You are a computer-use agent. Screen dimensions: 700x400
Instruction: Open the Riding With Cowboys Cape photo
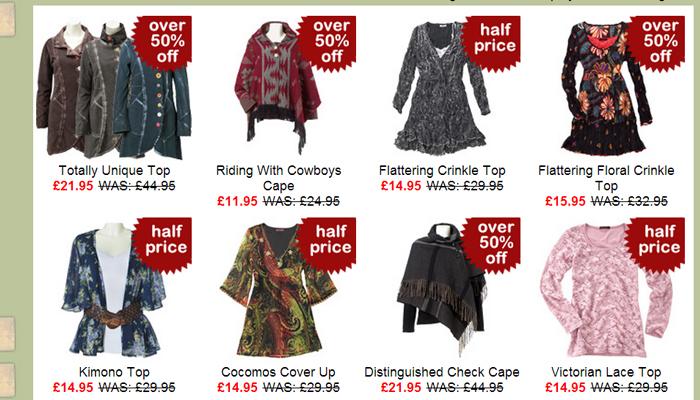tap(278, 88)
